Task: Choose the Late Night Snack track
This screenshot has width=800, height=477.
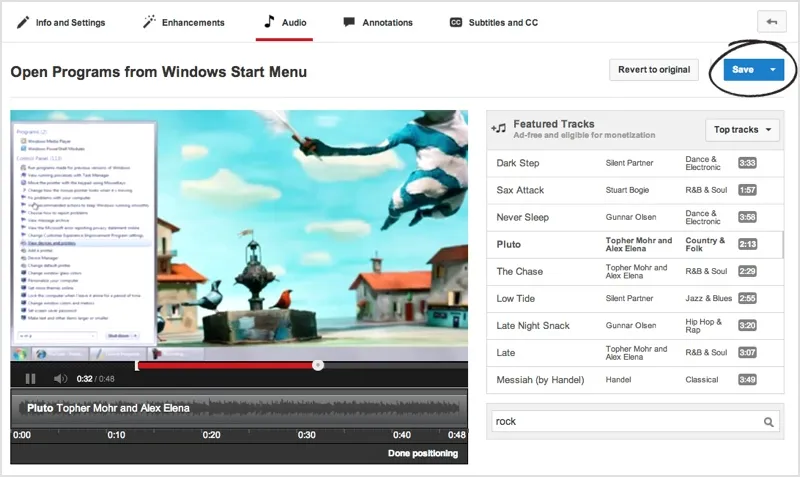Action: coord(635,325)
